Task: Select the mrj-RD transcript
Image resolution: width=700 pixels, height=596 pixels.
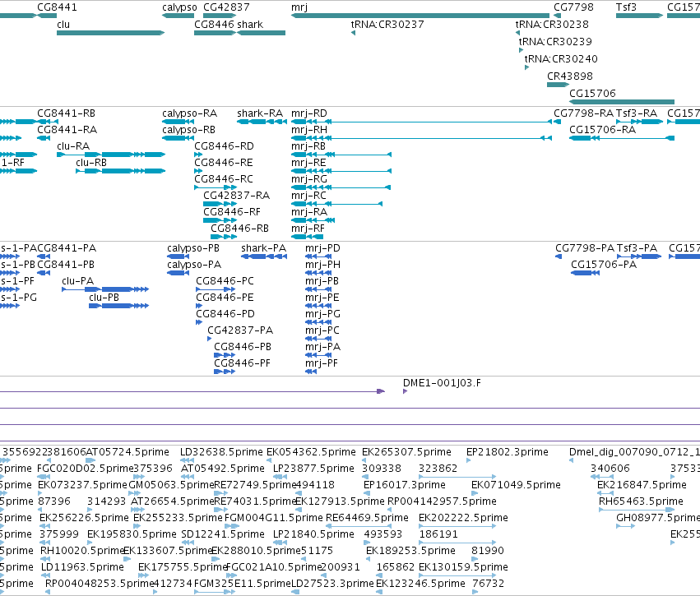Action: pos(421,122)
